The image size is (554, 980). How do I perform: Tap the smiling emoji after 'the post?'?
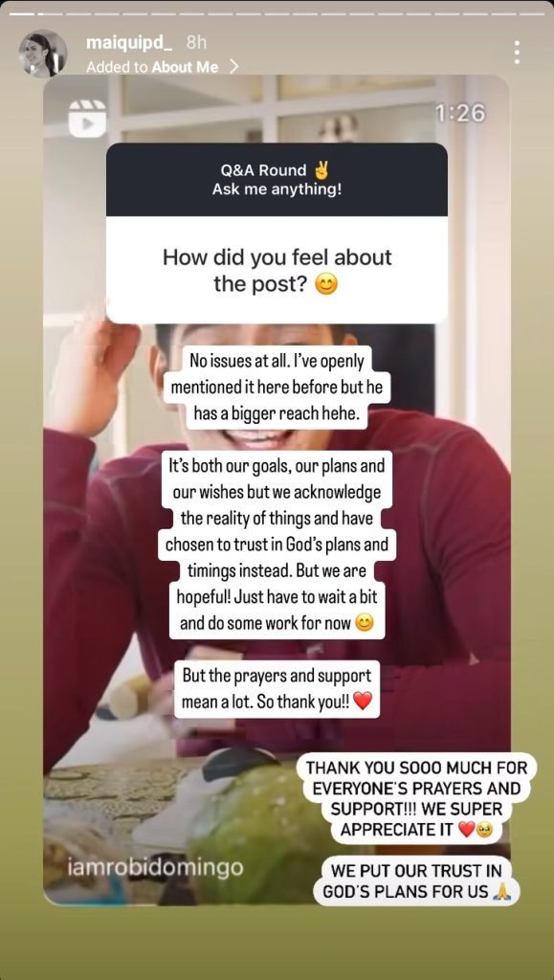point(326,285)
